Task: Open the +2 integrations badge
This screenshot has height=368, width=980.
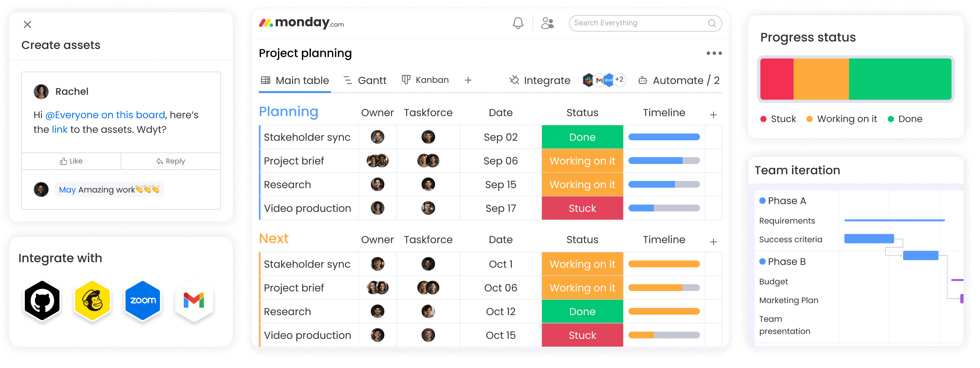Action: pos(619,80)
